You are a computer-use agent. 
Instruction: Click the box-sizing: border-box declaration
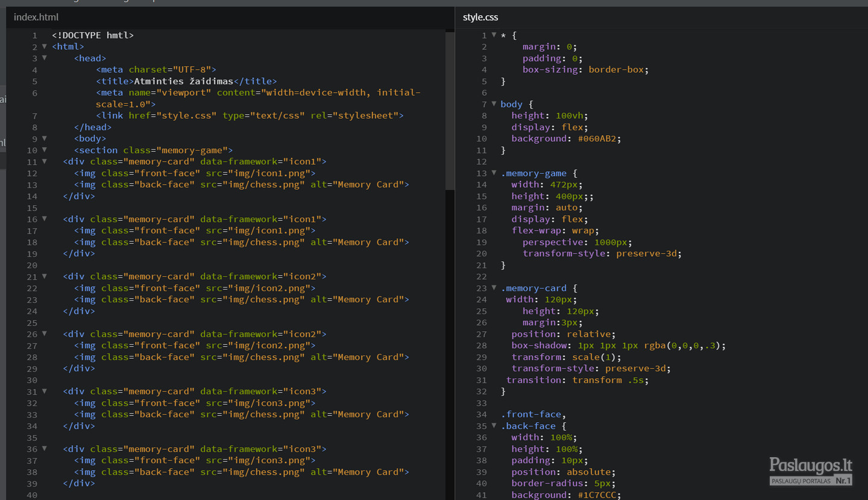586,69
